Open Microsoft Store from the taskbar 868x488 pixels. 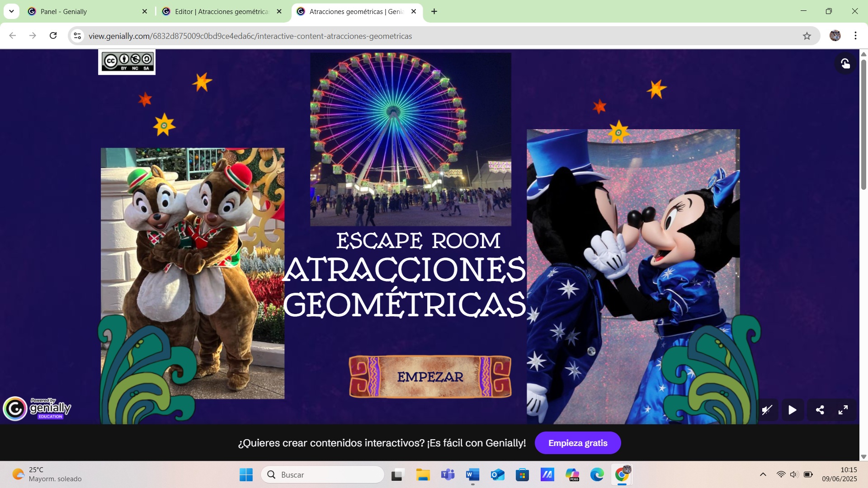click(522, 474)
